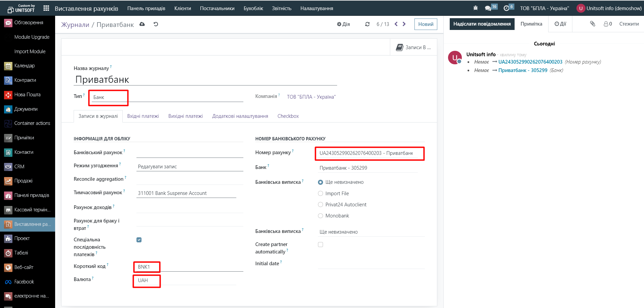Select the Privat24 Autoclient radio option
The image size is (644, 308).
click(320, 205)
